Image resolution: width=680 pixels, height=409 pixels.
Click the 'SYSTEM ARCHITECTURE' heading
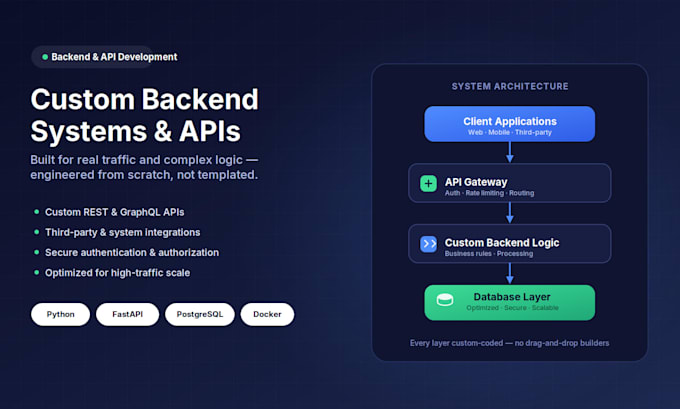point(510,86)
